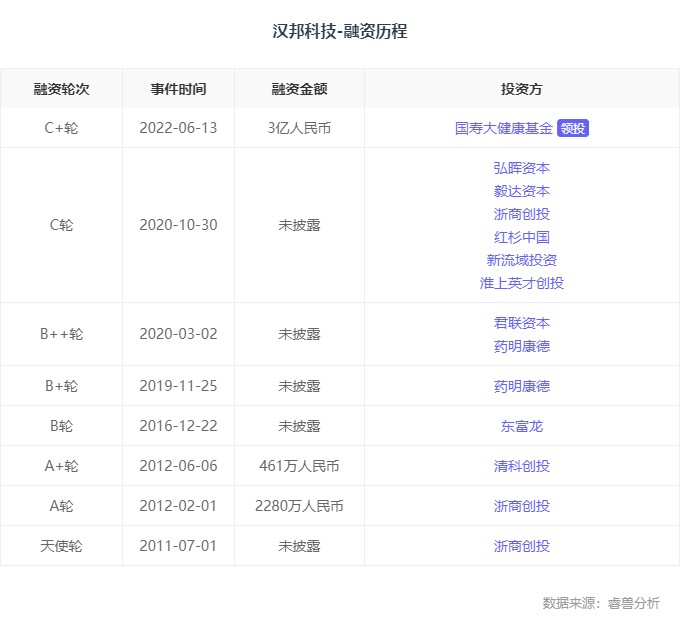
Task: Open the 清科创投 investor link
Action: coord(521,466)
